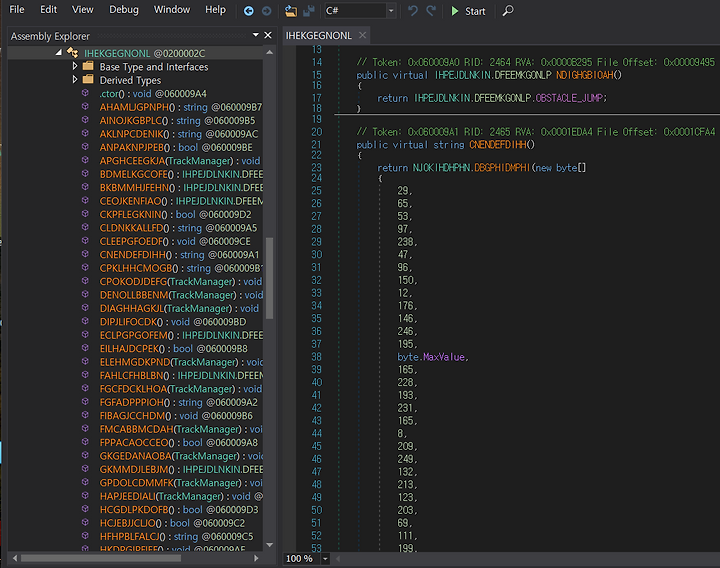Click the Save All disk icon
This screenshot has height=568, width=720.
pos(309,11)
